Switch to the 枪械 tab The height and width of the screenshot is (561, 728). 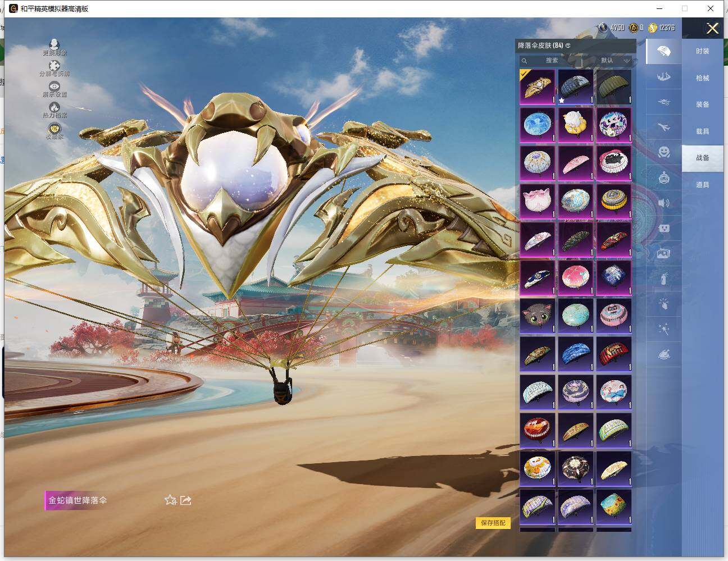(x=702, y=78)
